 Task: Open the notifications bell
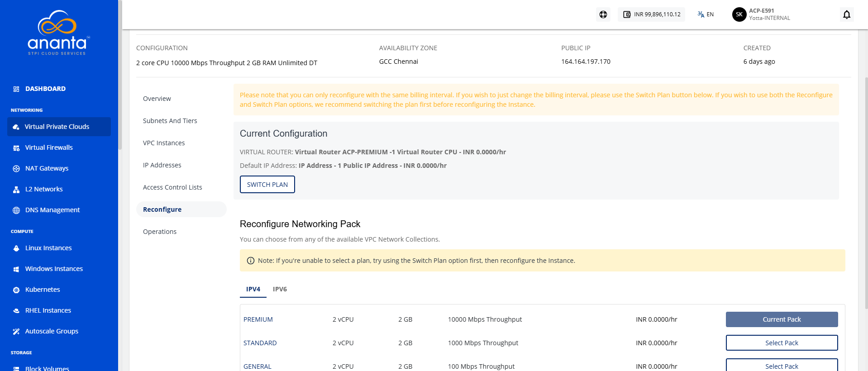point(847,14)
